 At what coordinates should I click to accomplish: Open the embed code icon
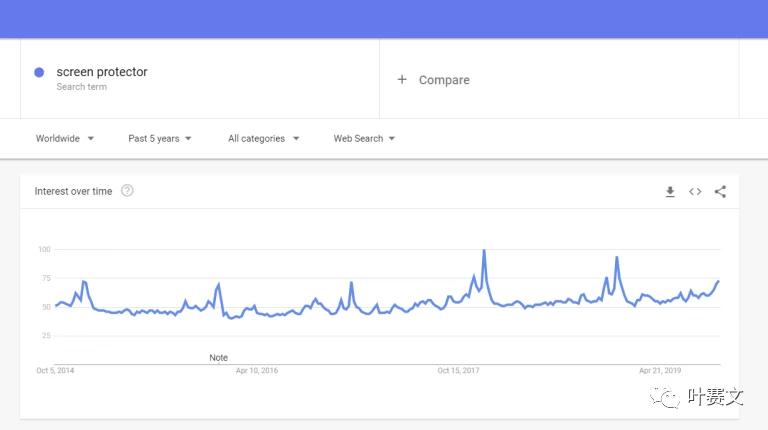[x=695, y=192]
